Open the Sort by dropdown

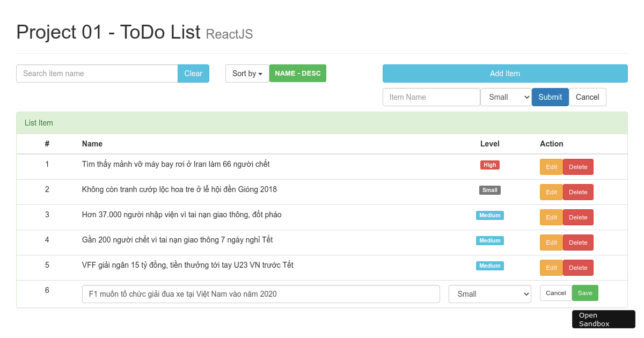247,73
